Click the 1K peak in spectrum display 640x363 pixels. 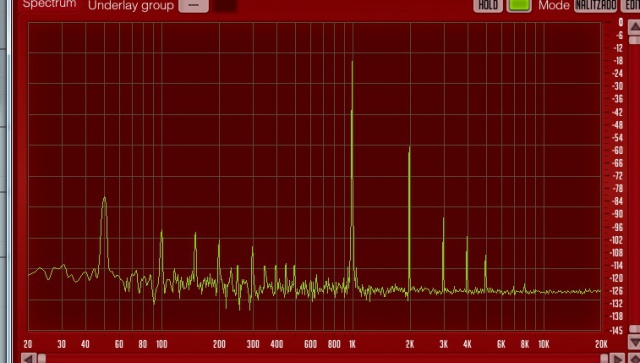(x=352, y=62)
